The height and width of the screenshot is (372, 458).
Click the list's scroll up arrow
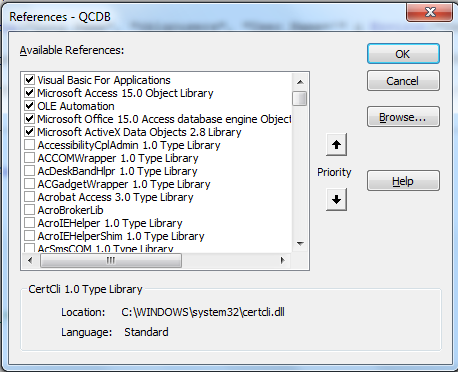click(x=300, y=82)
